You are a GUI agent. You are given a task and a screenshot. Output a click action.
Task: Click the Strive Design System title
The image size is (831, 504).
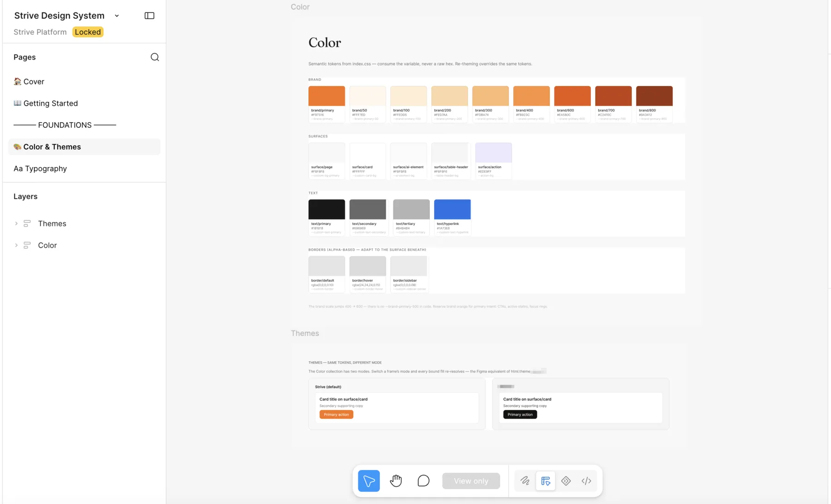59,16
